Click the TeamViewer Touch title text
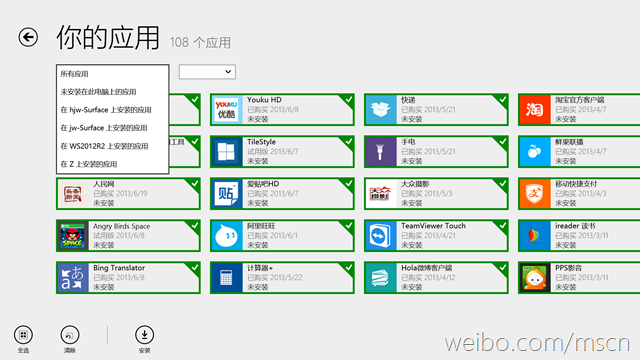This screenshot has height=360, width=640. coord(433,226)
